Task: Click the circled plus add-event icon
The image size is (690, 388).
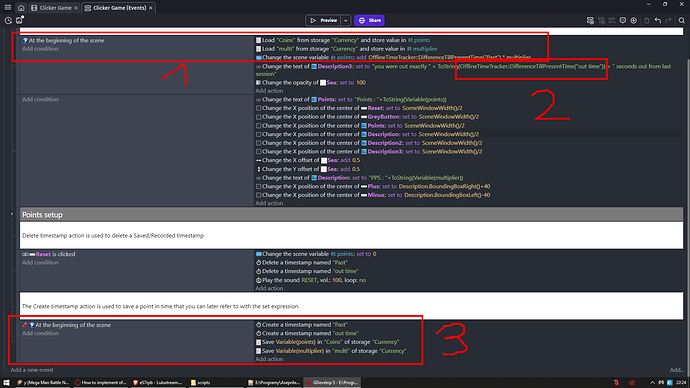Action: (x=633, y=20)
